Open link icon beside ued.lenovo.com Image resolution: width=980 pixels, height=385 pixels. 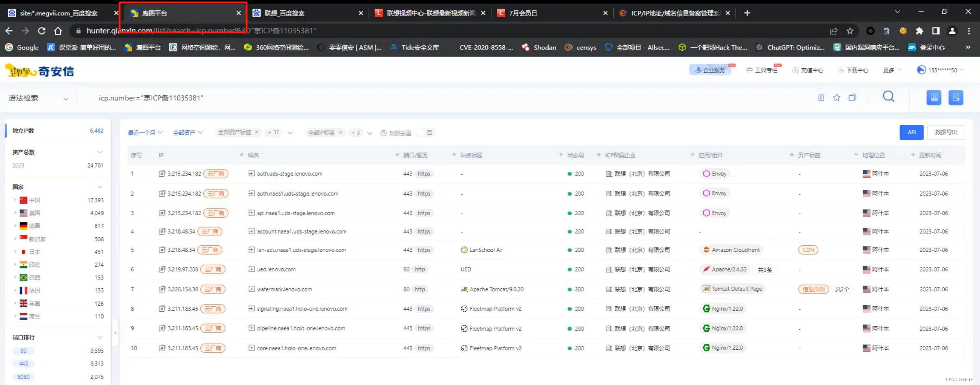coord(251,269)
